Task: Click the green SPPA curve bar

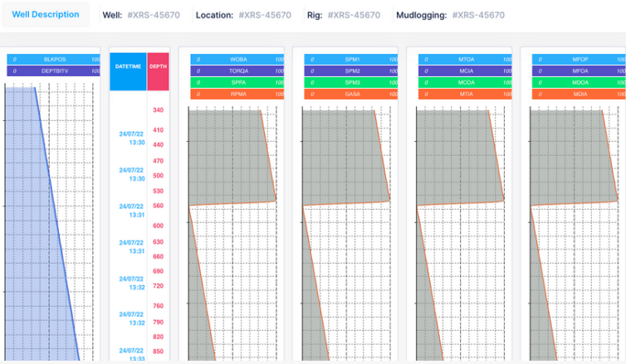Action: coord(237,83)
